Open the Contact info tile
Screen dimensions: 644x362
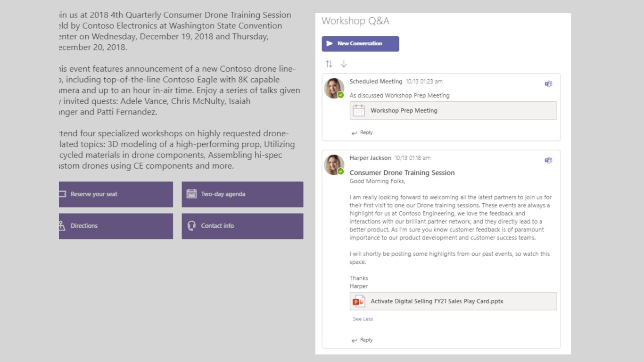pyautogui.click(x=242, y=226)
